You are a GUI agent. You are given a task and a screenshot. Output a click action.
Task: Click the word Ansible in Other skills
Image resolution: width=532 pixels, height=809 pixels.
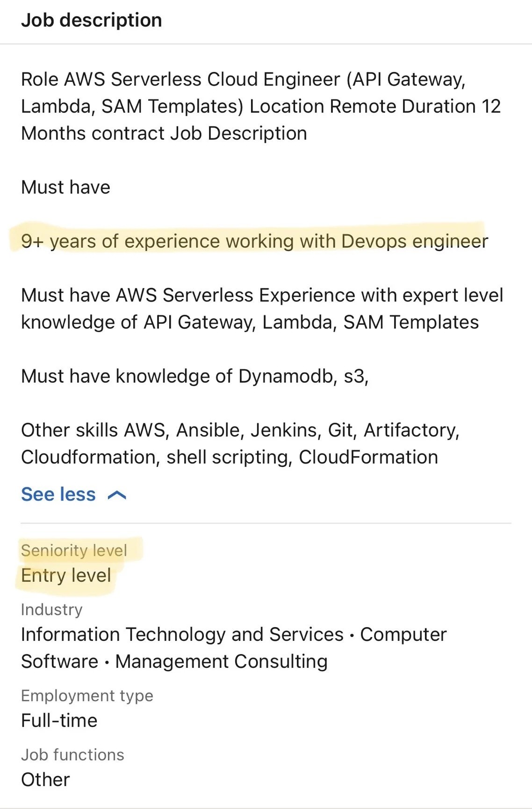pos(208,430)
